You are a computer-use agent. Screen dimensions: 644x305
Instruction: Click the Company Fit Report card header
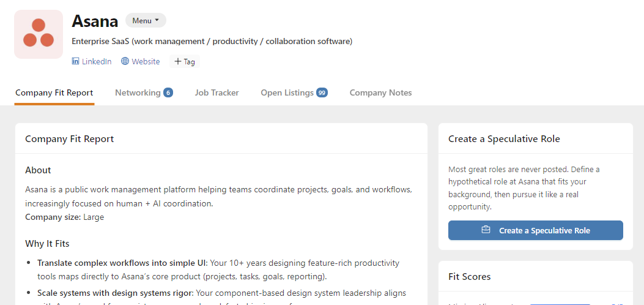pyautogui.click(x=221, y=139)
